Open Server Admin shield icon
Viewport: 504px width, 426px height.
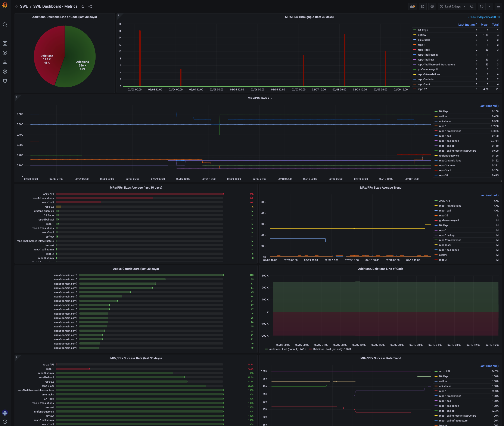click(5, 81)
